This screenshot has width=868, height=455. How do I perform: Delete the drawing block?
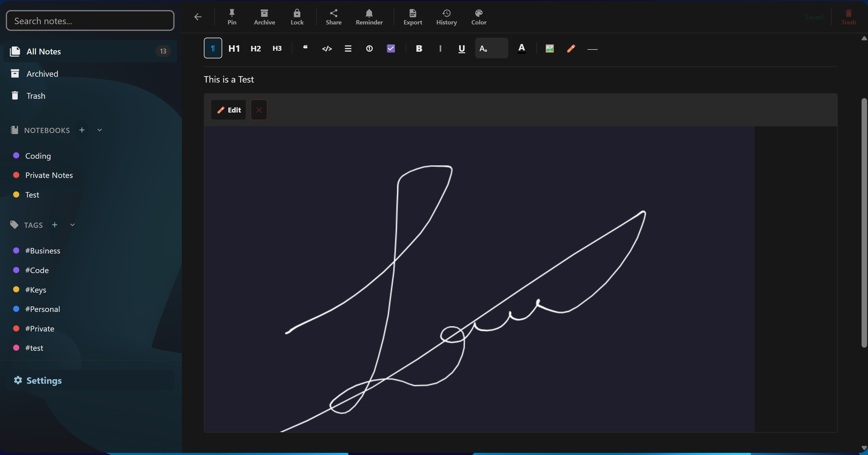point(259,110)
